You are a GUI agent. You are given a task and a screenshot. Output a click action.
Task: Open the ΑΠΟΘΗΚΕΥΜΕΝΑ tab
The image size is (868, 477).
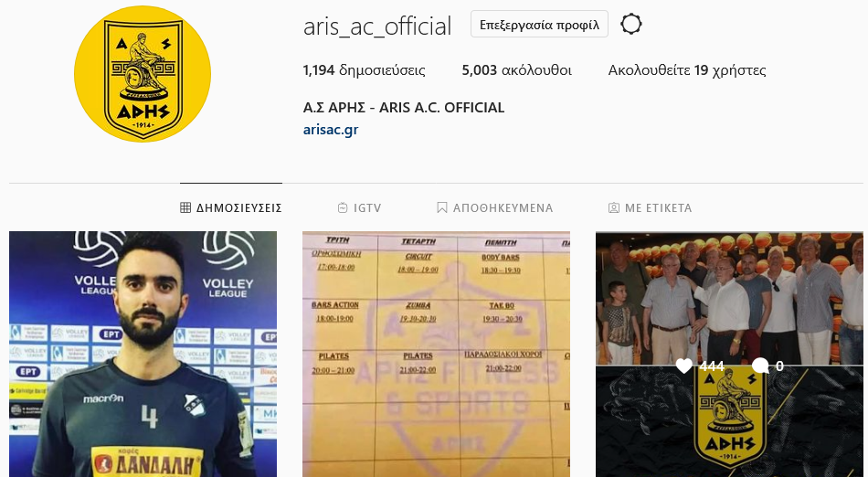pyautogui.click(x=495, y=207)
